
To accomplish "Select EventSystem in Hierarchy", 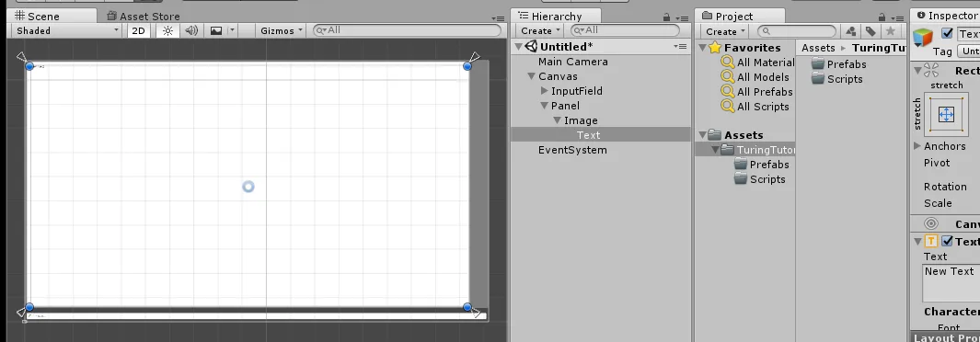I will coord(572,150).
